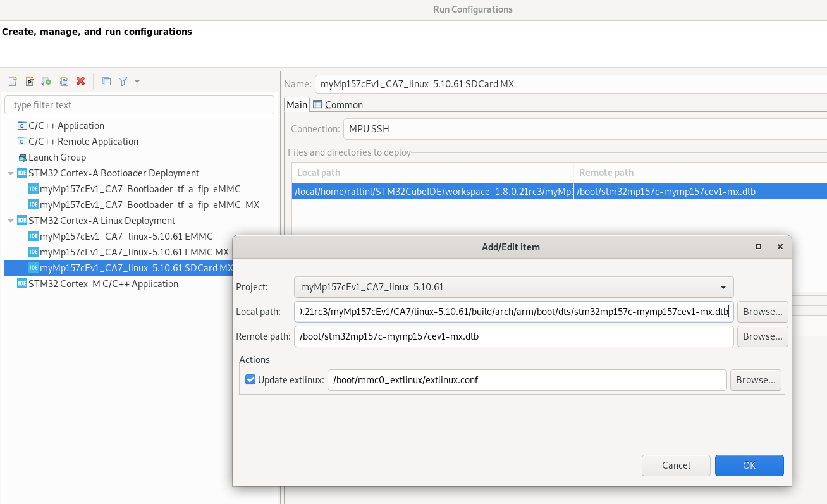Screen dimensions: 827x504
Task: Click the New launch configuration prototype icon
Action: point(29,81)
